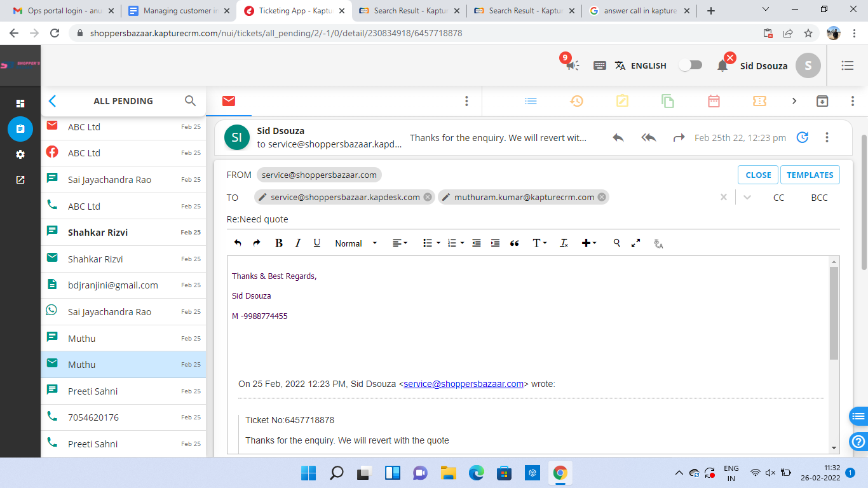
Task: Click the translate icon in editor toolbar
Action: [658, 243]
